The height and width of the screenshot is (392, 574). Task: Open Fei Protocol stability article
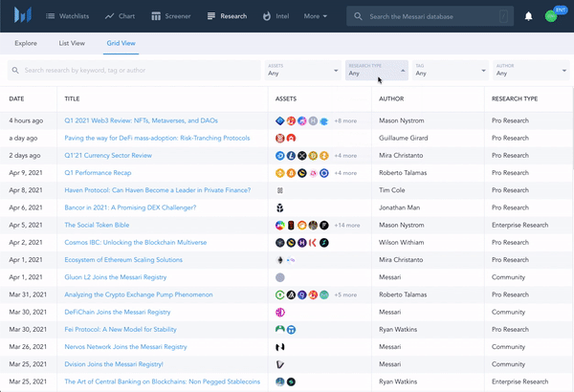pos(121,330)
